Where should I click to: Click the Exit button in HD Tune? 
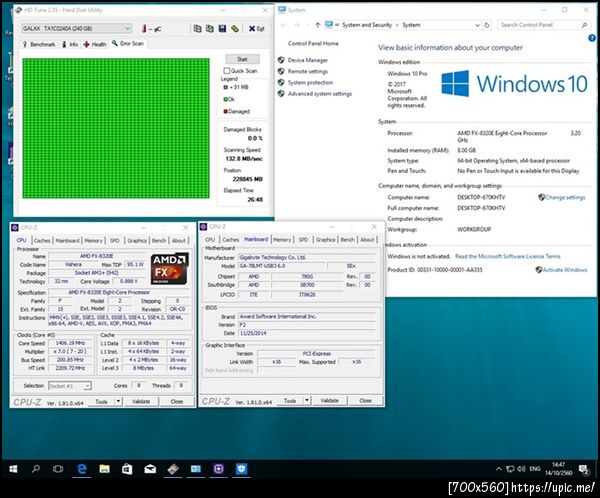[x=256, y=29]
